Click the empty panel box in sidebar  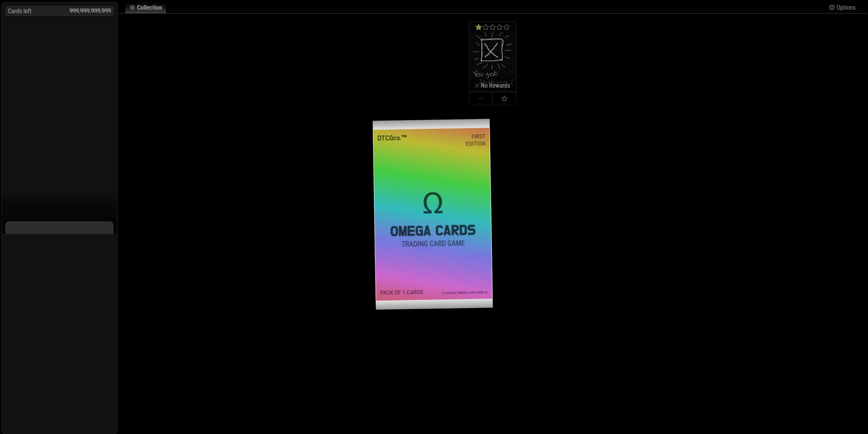[59, 228]
